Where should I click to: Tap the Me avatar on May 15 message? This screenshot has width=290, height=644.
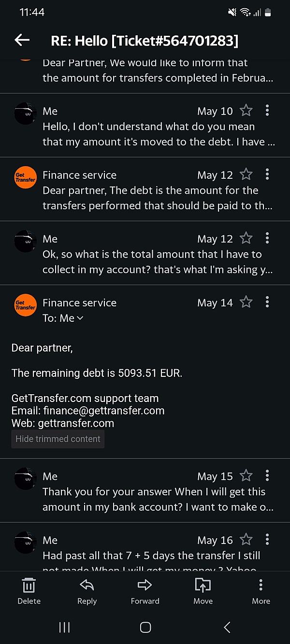(26, 479)
